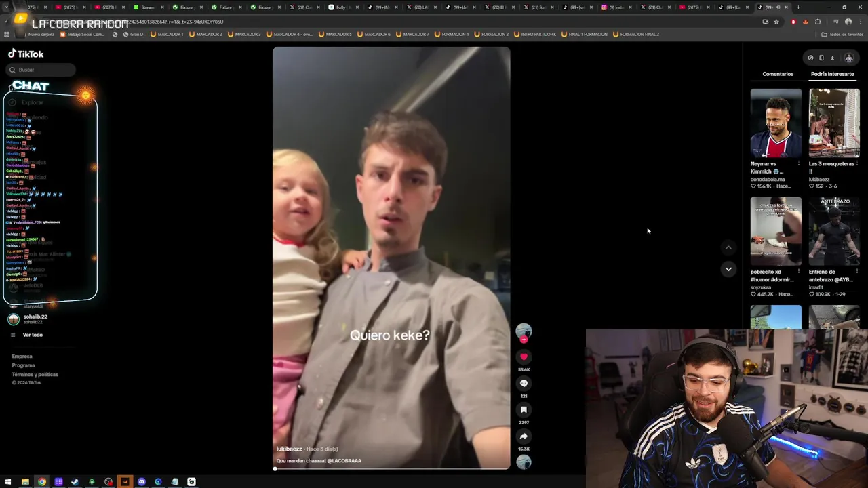Switch to the Podría interesarte tab
The height and width of the screenshot is (488, 868).
coord(832,74)
